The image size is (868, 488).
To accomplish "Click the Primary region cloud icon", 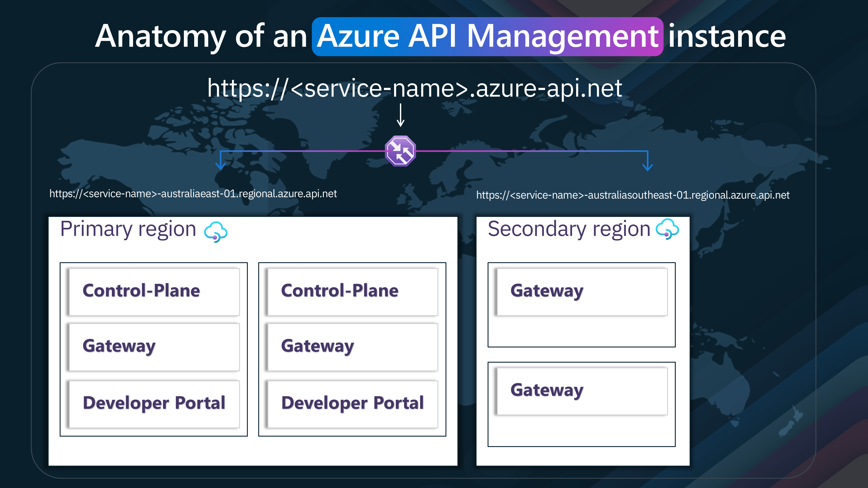I will click(216, 232).
